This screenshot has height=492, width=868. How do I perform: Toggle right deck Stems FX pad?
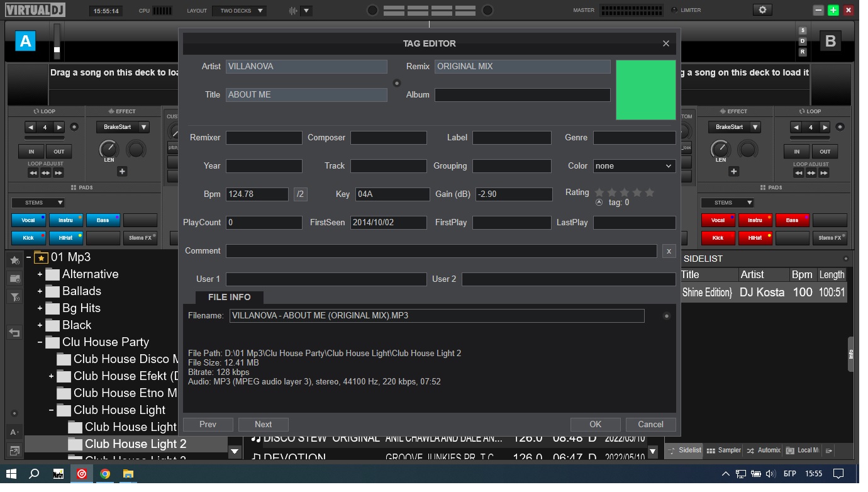[x=830, y=238]
